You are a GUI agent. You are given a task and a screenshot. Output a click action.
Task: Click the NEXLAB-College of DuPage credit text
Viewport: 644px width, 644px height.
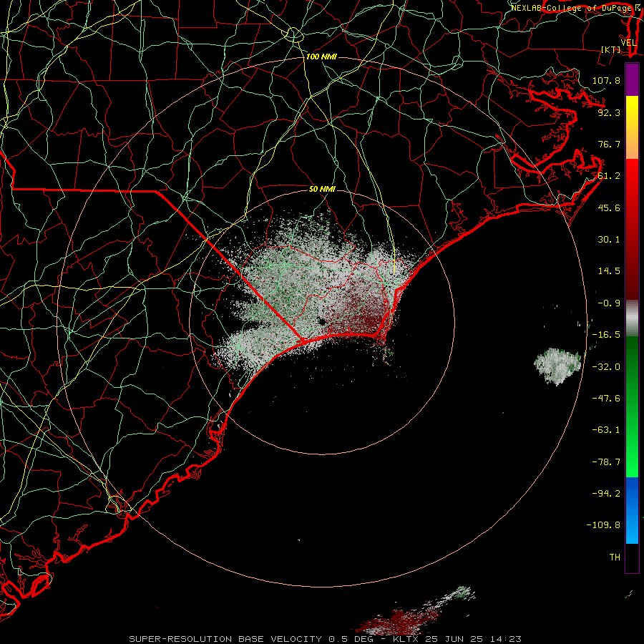[x=572, y=8]
